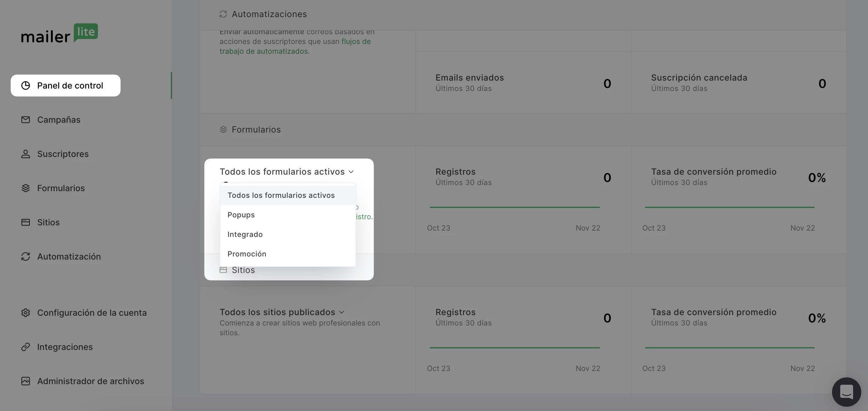Click the Administrador de archivos image icon
The width and height of the screenshot is (868, 411).
[x=26, y=381]
